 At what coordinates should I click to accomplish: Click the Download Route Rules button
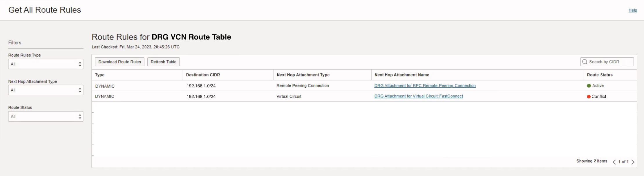[120, 62]
